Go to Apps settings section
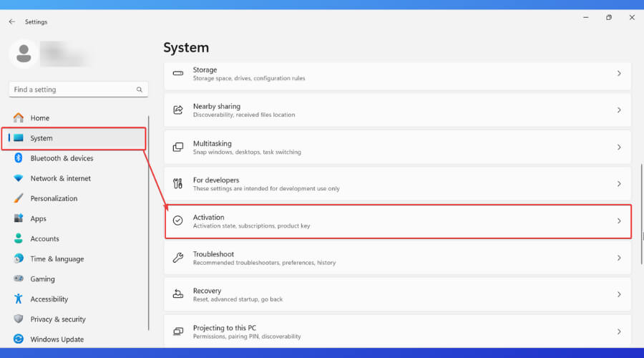644x358 pixels. click(x=38, y=218)
